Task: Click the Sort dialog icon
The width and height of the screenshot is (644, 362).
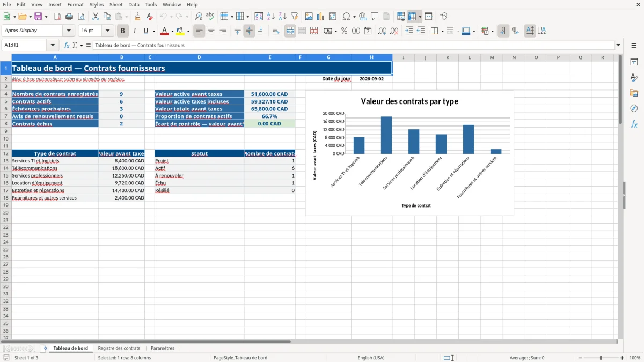Action: coord(259,17)
